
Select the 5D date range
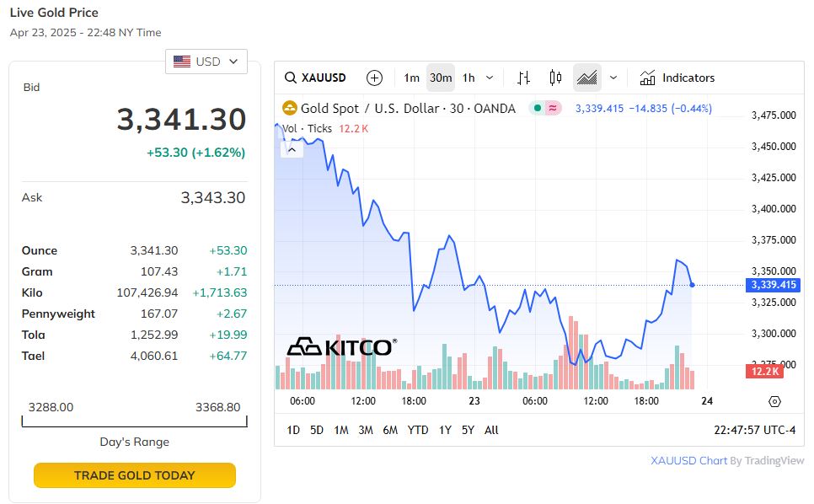pyautogui.click(x=317, y=430)
